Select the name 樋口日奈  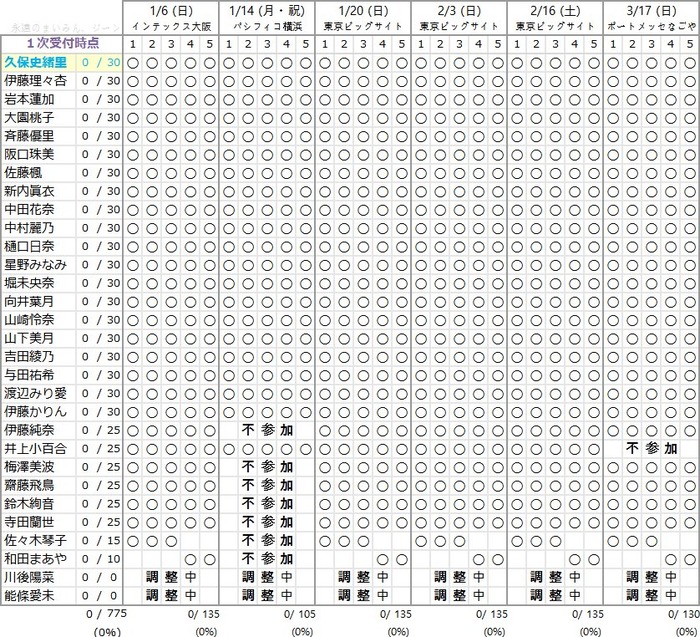(29, 246)
